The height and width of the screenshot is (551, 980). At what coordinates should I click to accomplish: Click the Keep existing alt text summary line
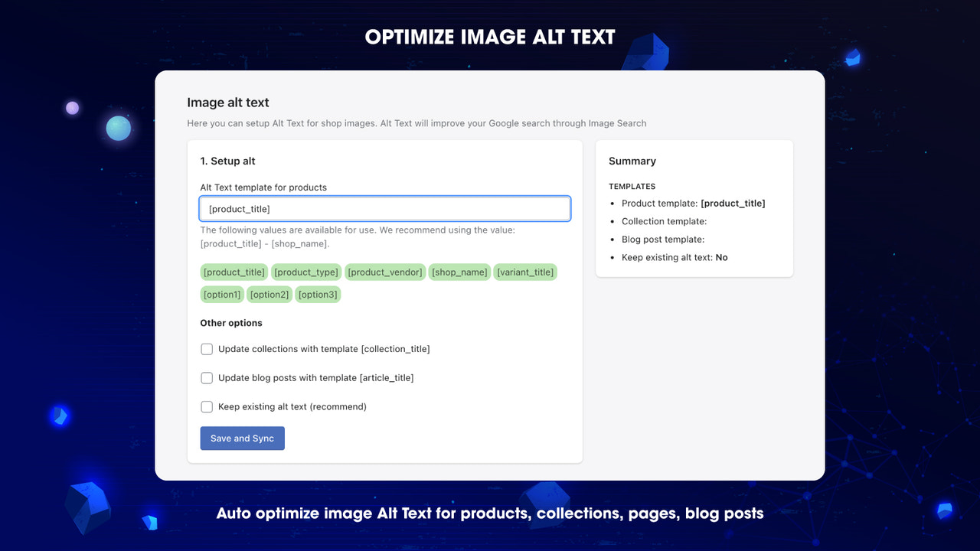(x=674, y=257)
